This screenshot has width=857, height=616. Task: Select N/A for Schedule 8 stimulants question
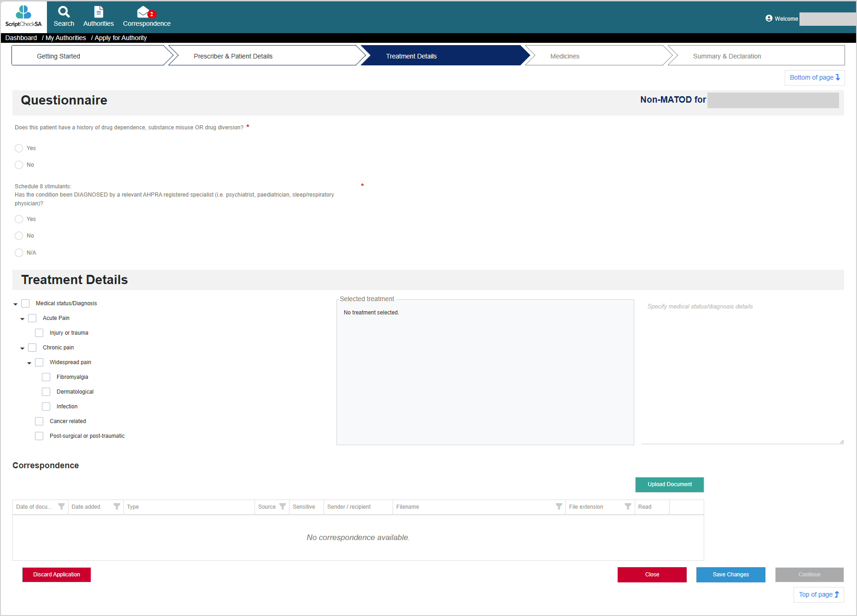[x=19, y=253]
